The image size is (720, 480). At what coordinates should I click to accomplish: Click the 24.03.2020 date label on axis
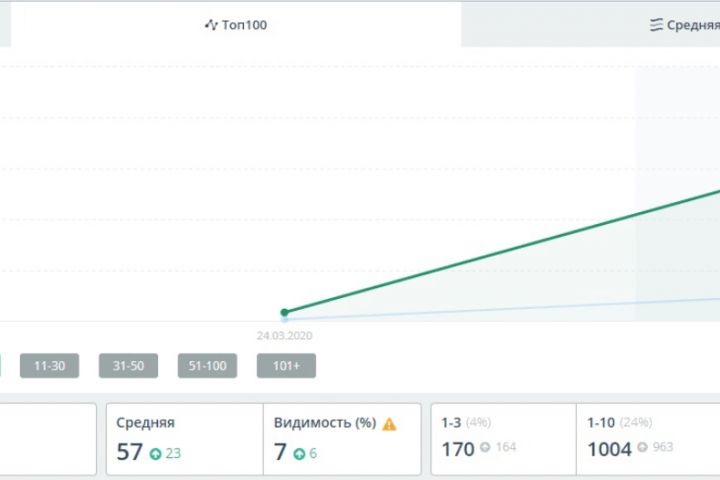coord(285,336)
